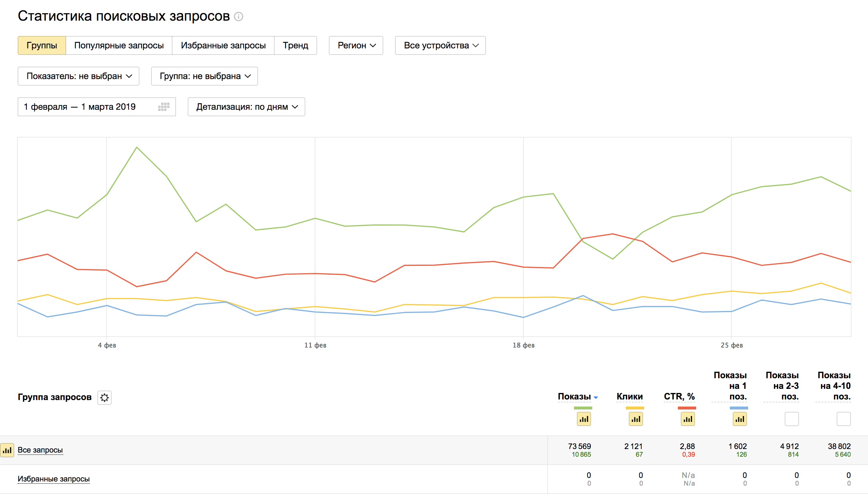Open the Регион dropdown
Viewport: 868px width, 498px height.
tap(356, 45)
